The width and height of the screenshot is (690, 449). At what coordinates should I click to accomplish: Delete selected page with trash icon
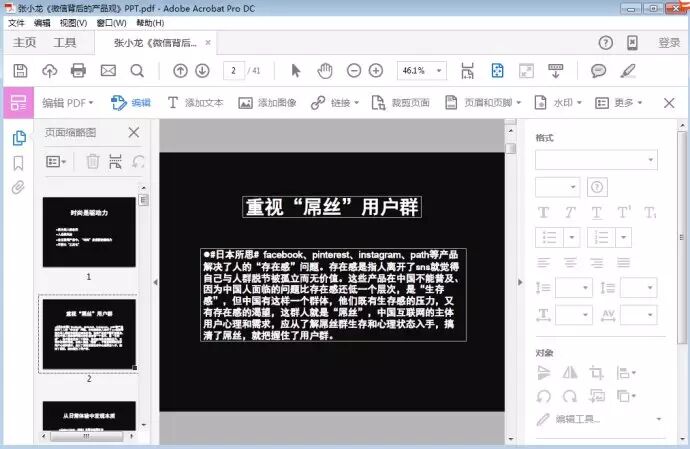coord(92,162)
